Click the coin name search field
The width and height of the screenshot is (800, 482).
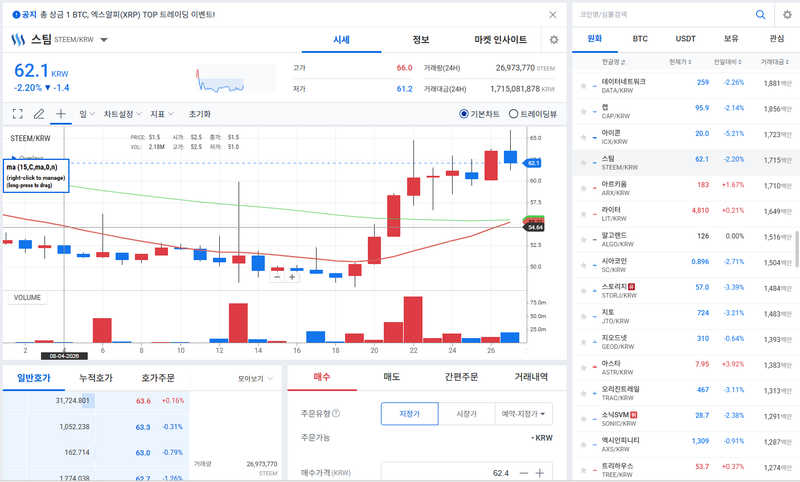(x=663, y=15)
